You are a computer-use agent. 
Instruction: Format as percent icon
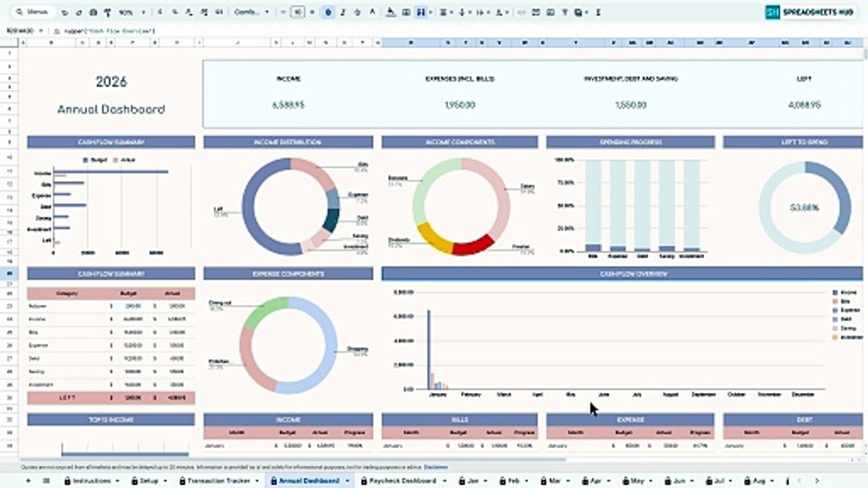pyautogui.click(x=175, y=12)
